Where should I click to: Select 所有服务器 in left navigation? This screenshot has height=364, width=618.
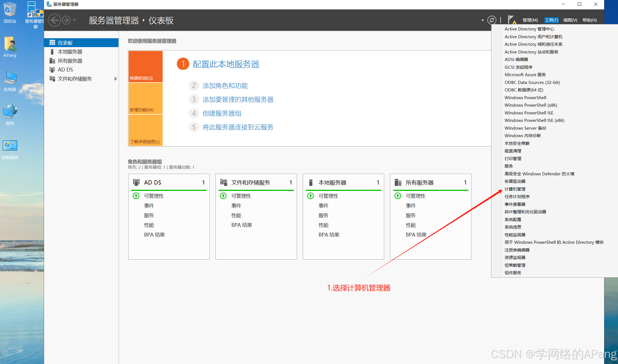[70, 61]
